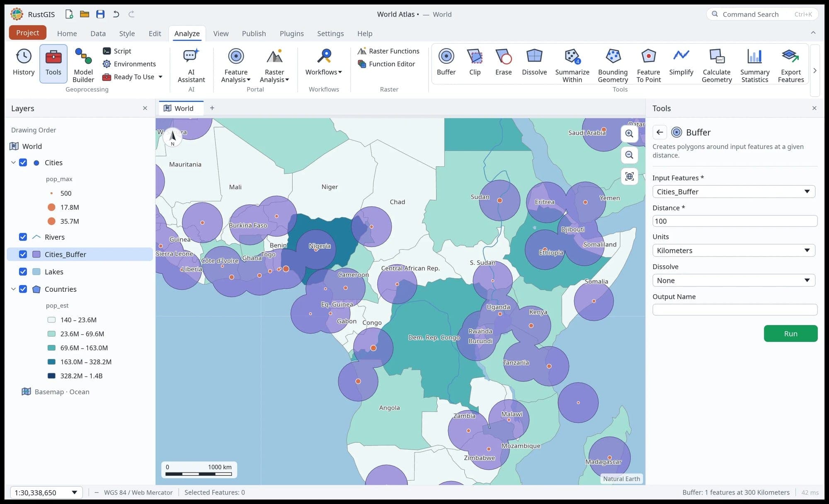Switch to the Style ribbon tab
829x504 pixels.
click(127, 34)
